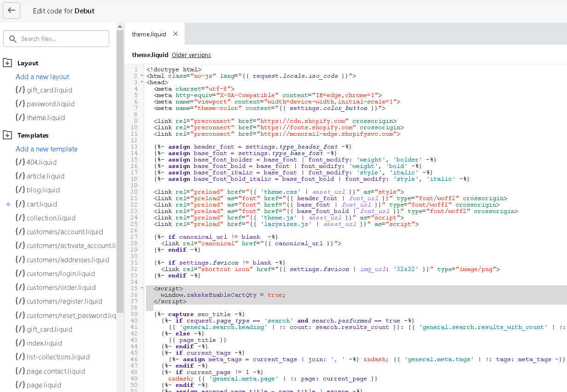Click the liquid icon beside 404.liquid
This screenshot has height=392, width=567.
click(x=20, y=162)
